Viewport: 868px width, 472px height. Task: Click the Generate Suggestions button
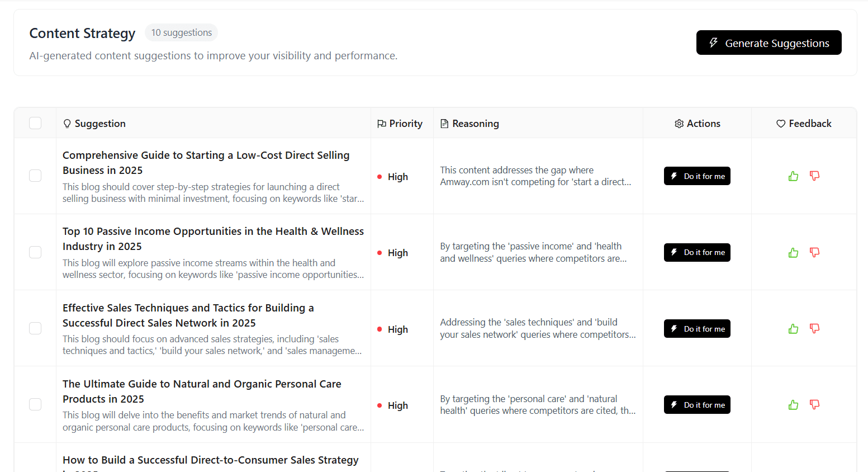(x=769, y=42)
